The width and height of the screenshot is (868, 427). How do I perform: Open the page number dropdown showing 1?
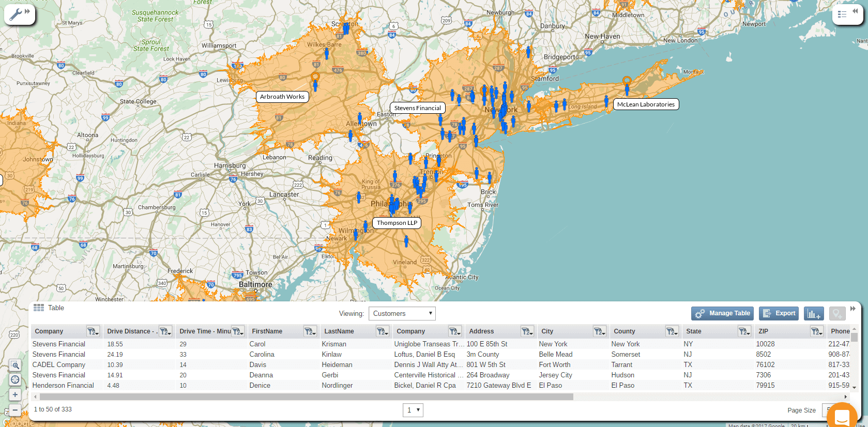pos(413,410)
